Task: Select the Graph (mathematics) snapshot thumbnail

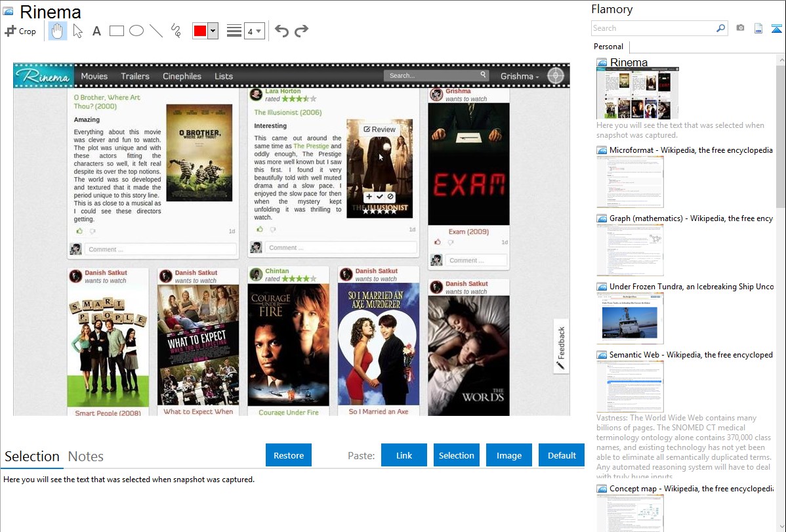Action: point(630,250)
